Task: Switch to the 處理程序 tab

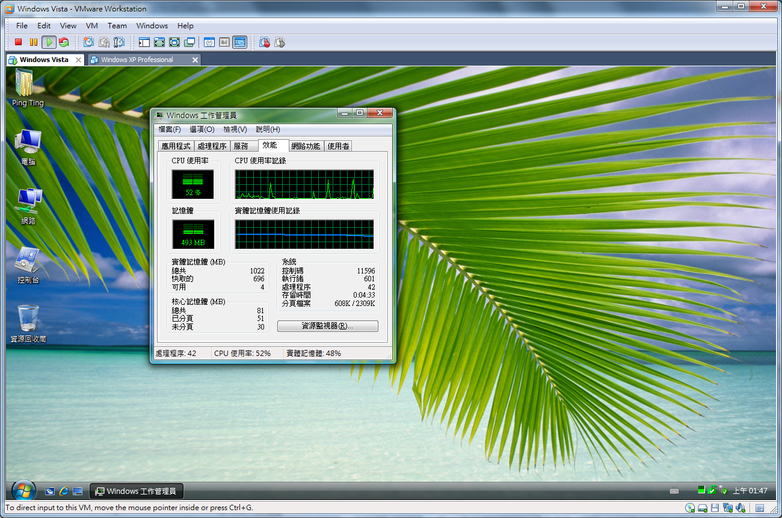Action: 211,146
